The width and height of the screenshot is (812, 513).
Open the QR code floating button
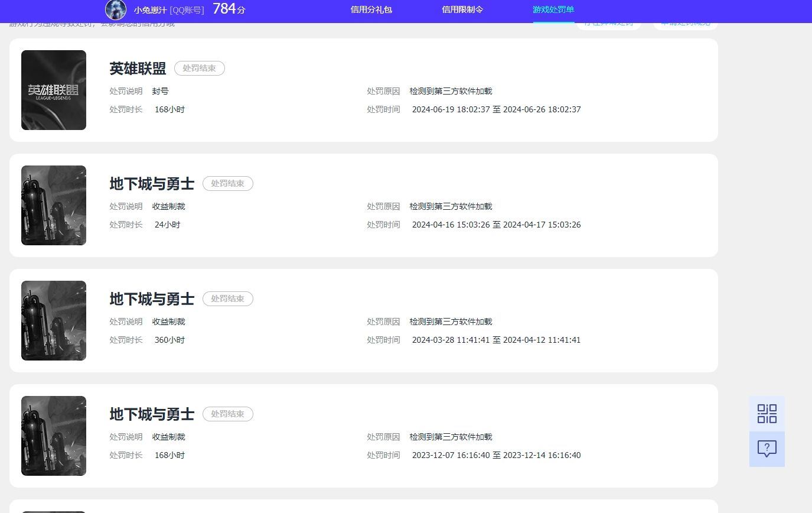point(767,414)
